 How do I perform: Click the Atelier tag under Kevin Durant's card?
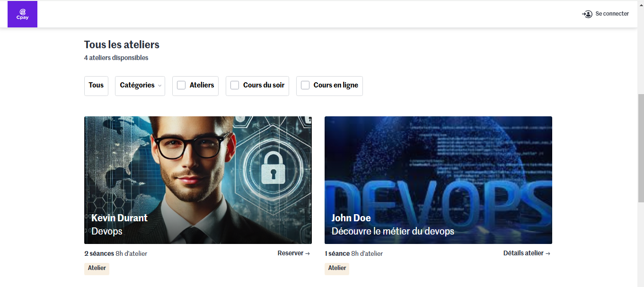pyautogui.click(x=97, y=268)
